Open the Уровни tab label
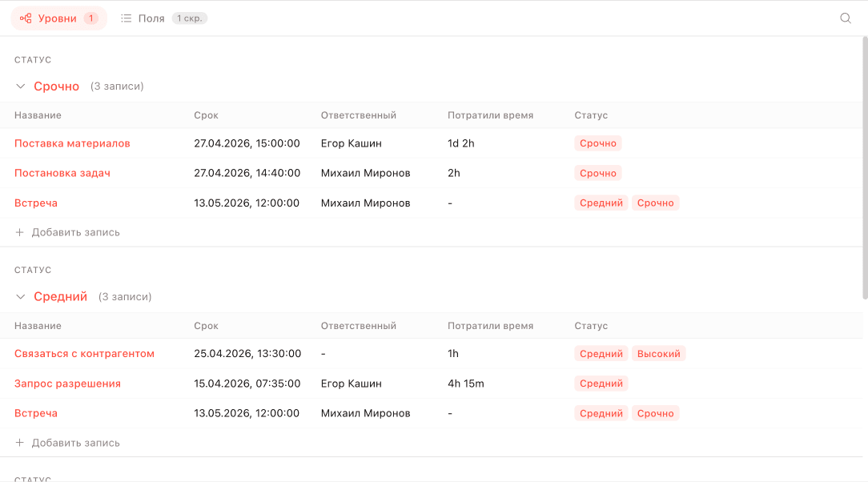 click(x=57, y=18)
